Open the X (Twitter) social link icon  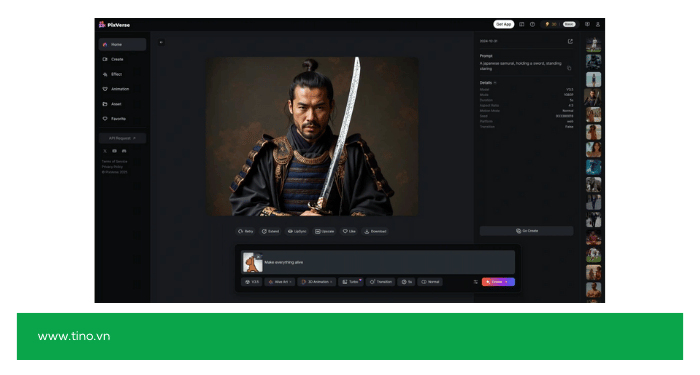tap(105, 151)
